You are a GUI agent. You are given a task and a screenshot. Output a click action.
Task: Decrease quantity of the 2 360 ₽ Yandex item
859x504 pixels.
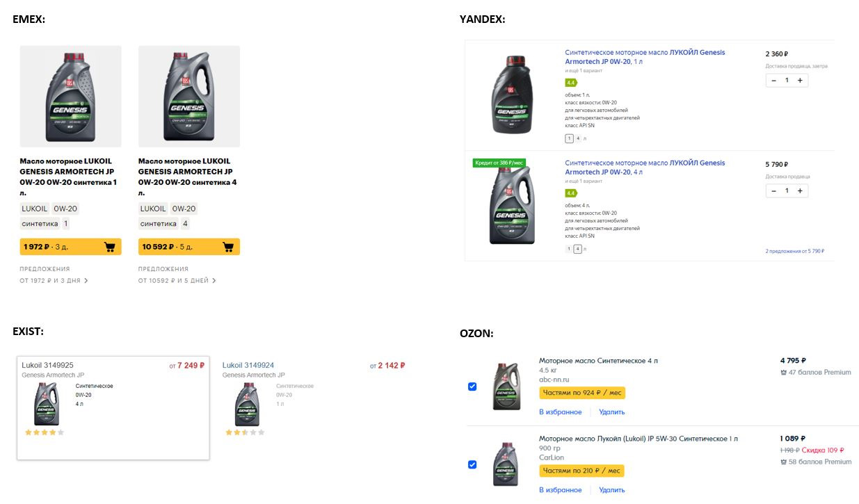773,81
